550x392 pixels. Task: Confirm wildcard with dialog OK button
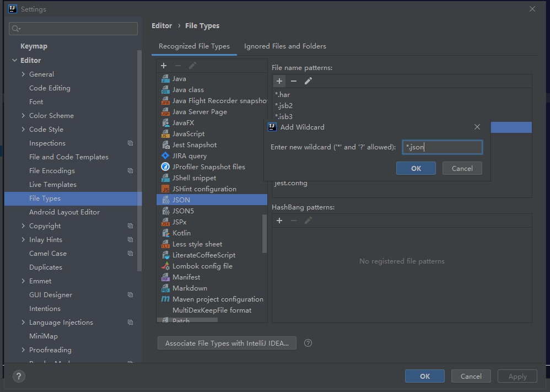(x=416, y=168)
